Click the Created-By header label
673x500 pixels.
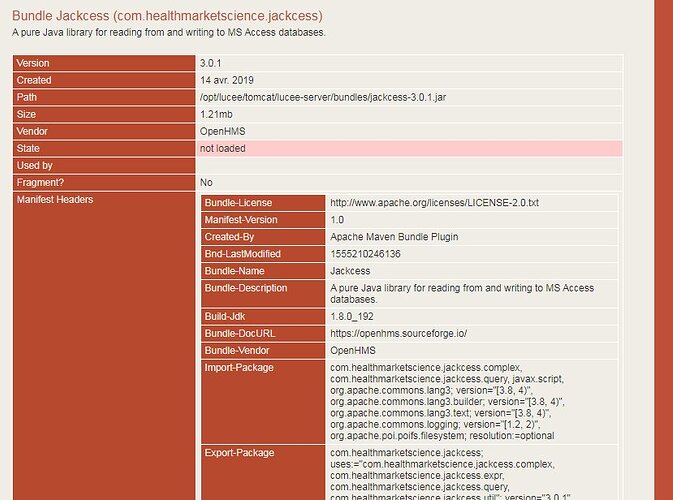click(229, 237)
